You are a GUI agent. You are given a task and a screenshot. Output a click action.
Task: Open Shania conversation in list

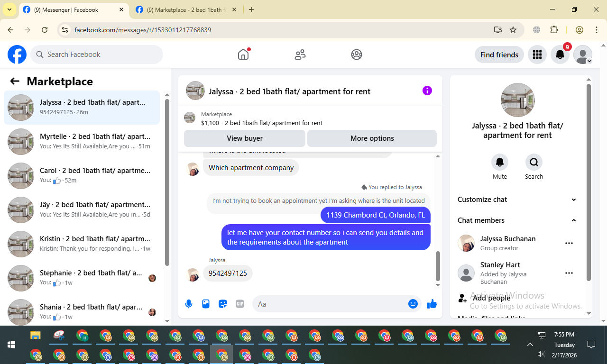(82, 311)
